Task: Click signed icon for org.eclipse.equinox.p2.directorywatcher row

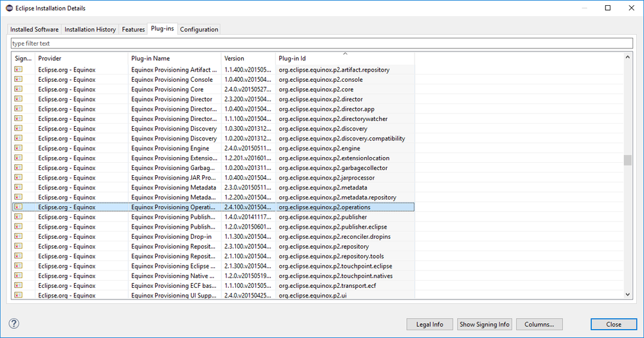Action: (18, 118)
